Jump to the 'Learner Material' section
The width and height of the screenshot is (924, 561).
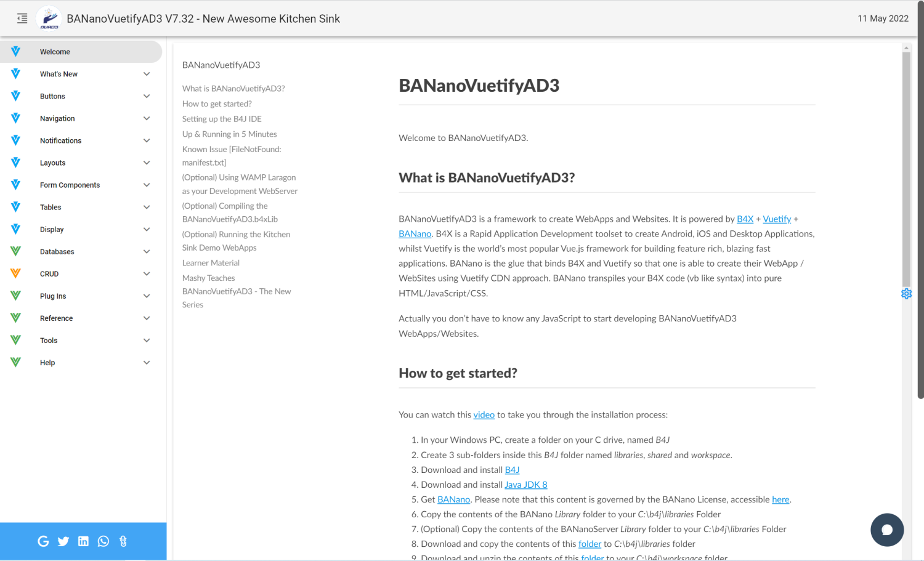click(x=211, y=262)
